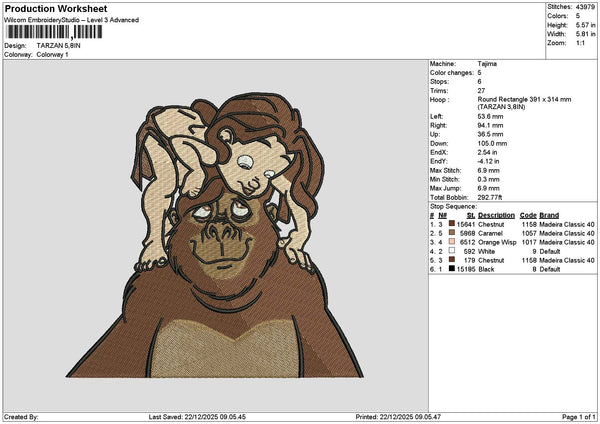Click the barcode below the software name

coord(54,32)
